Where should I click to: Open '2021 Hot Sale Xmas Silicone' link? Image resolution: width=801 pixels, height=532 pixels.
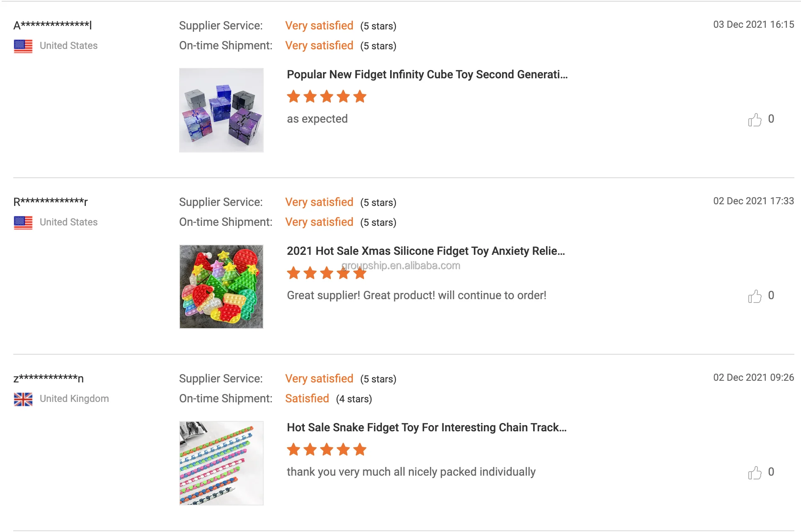(x=426, y=251)
